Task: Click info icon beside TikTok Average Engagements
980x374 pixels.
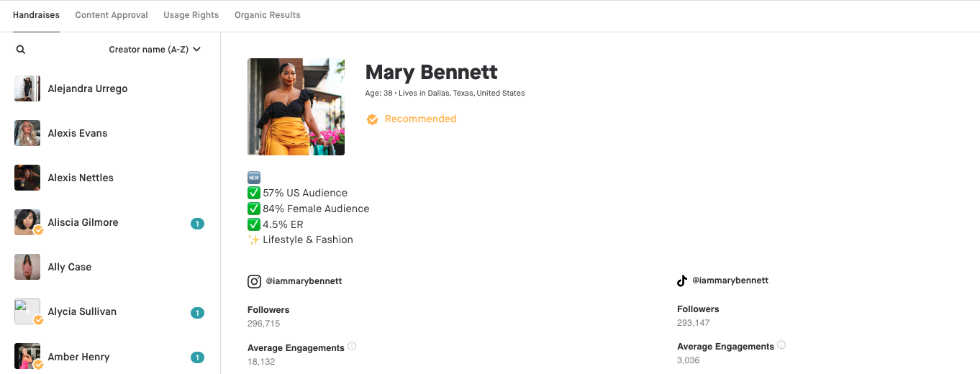Action: pos(781,345)
